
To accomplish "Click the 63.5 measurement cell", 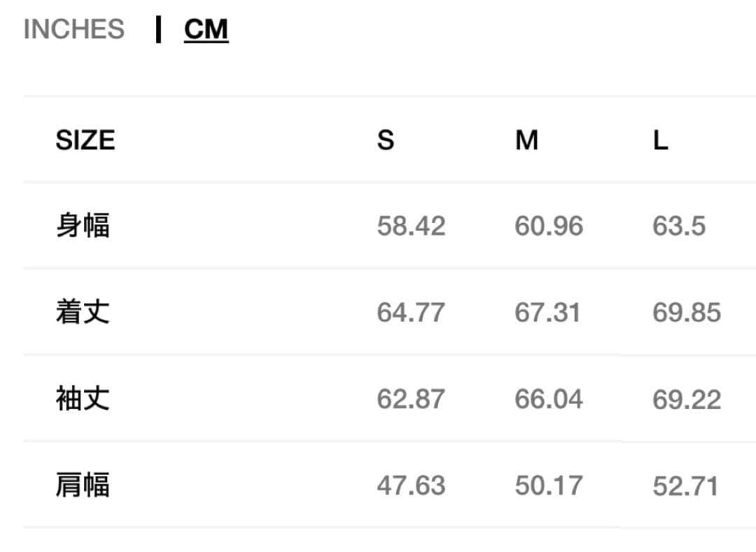I will click(679, 226).
